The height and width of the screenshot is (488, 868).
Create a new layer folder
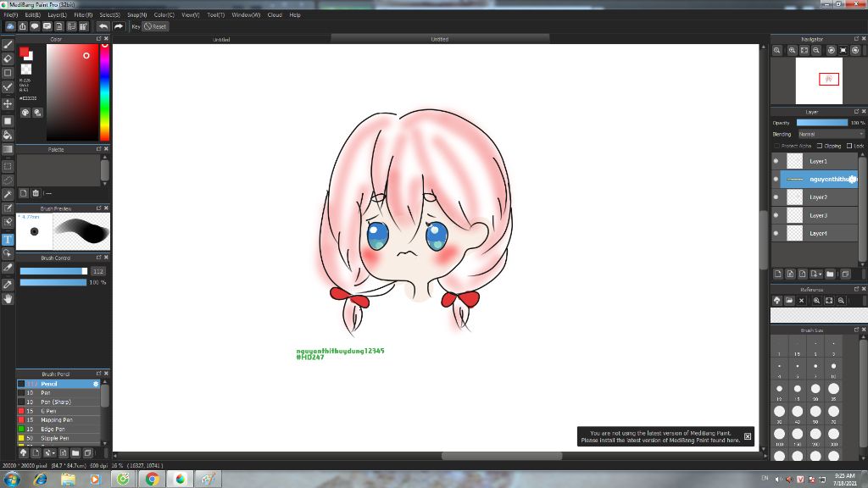click(x=830, y=274)
